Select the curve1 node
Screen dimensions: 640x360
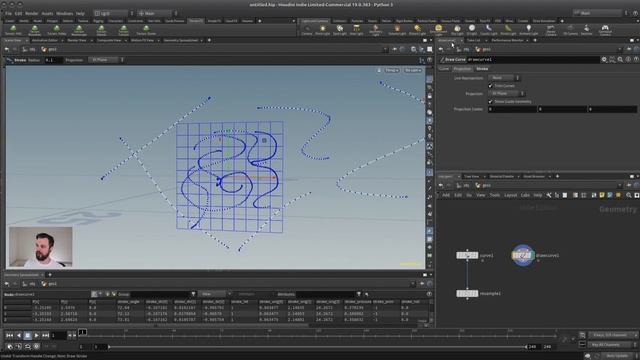pos(467,256)
